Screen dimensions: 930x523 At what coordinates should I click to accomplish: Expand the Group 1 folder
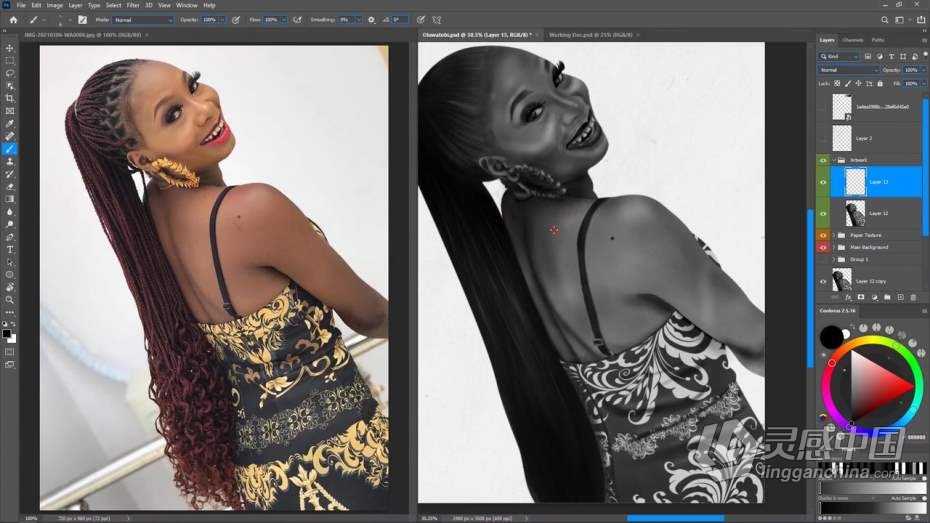(834, 260)
